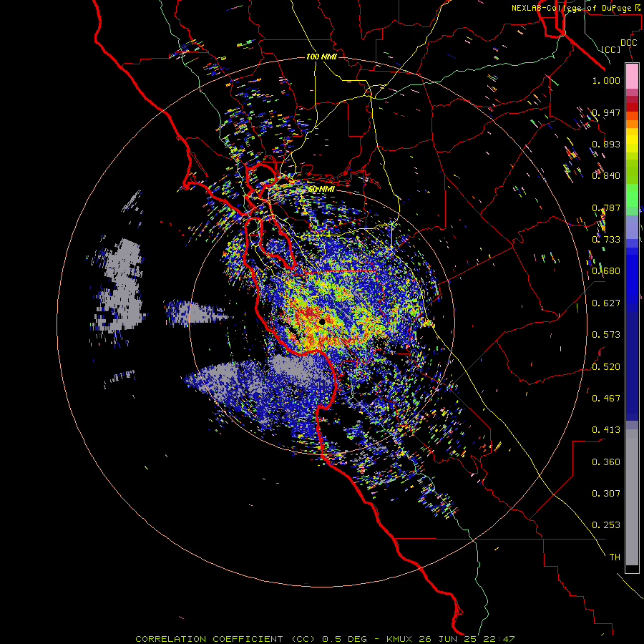Viewport: 644px width, 644px height.
Task: Click the 0.787 legend value
Action: pos(606,208)
